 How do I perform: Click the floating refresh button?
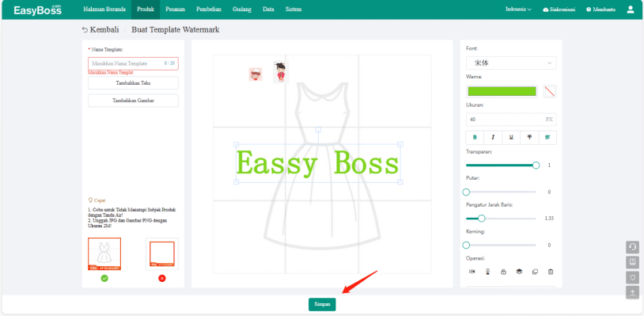(x=632, y=277)
